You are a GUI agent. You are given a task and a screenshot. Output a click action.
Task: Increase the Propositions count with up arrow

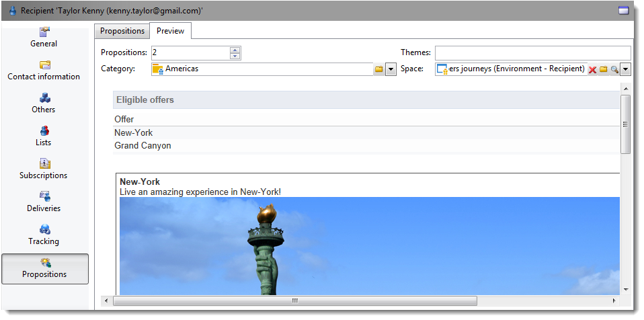(235, 50)
